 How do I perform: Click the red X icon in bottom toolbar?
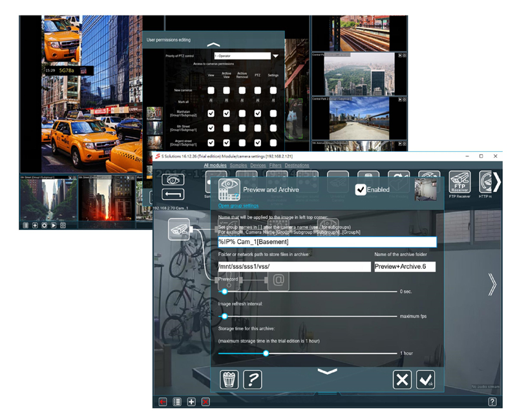tap(206, 402)
